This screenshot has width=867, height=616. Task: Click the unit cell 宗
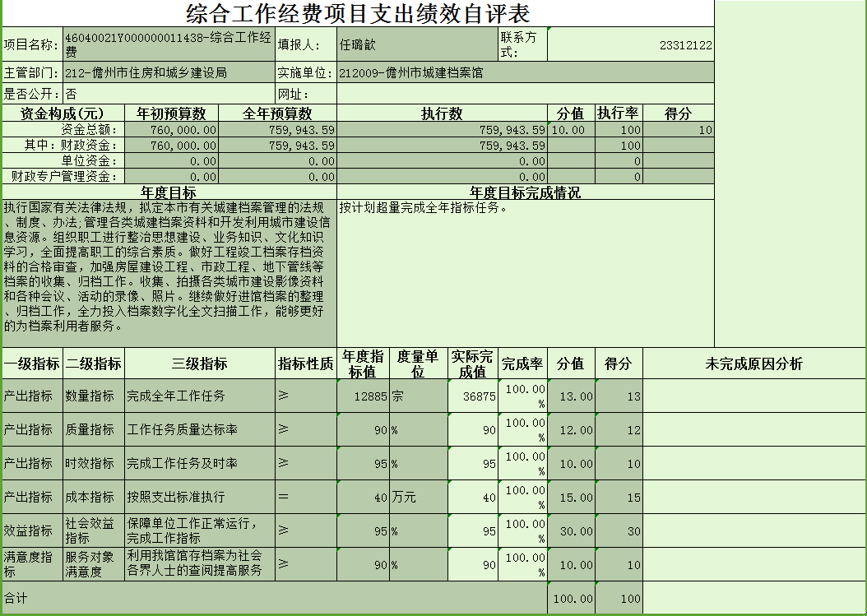coord(418,396)
